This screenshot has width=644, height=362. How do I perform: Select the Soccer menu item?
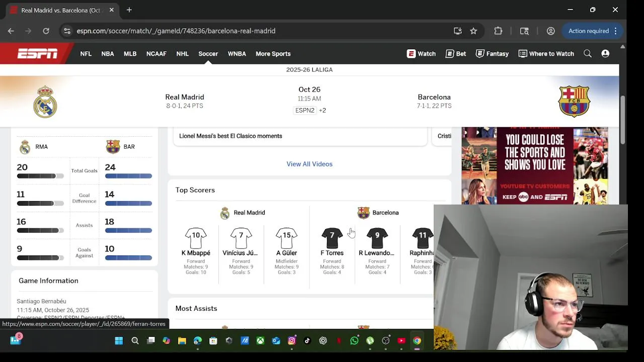tap(208, 54)
